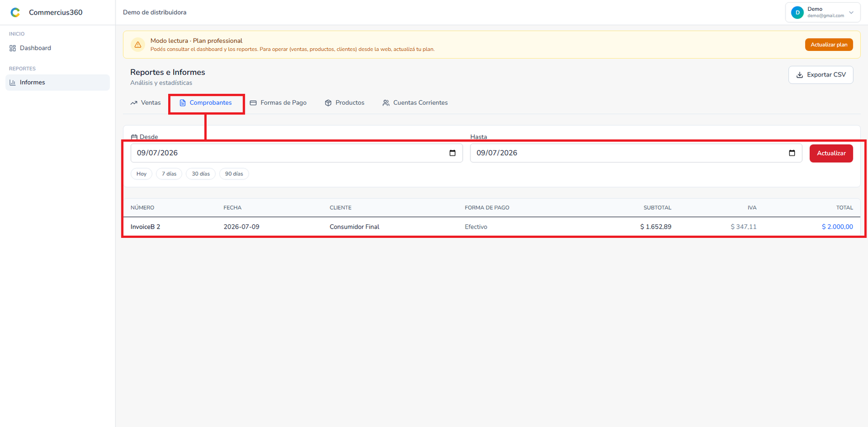Switch to the Ventas tab

tap(146, 102)
